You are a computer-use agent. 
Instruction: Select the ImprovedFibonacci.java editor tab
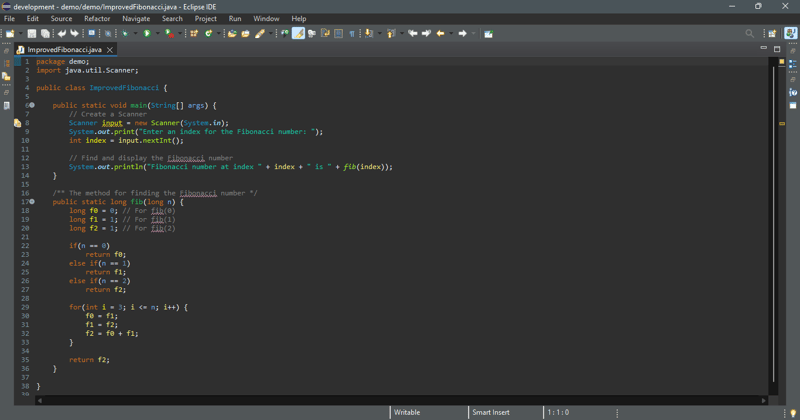pos(64,50)
